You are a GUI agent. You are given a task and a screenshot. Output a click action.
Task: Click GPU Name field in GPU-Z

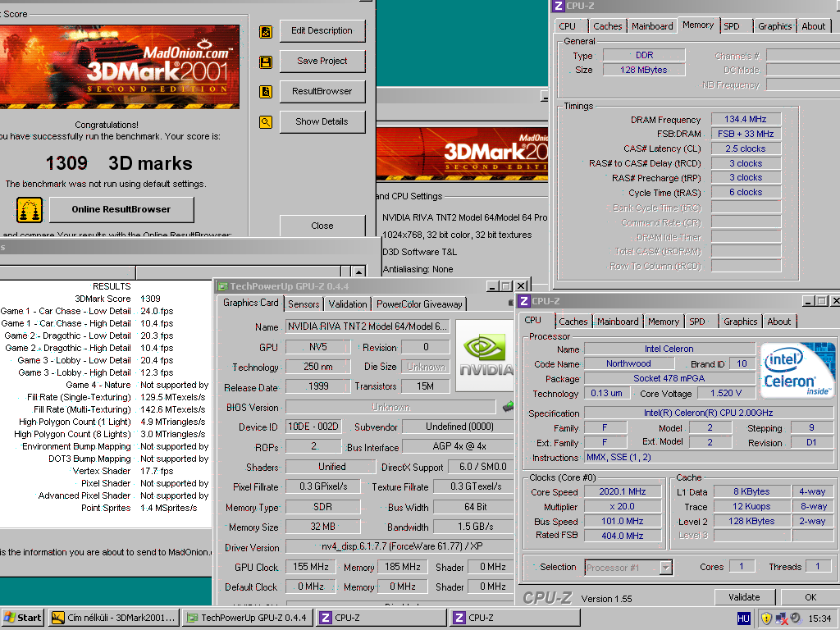367,326
